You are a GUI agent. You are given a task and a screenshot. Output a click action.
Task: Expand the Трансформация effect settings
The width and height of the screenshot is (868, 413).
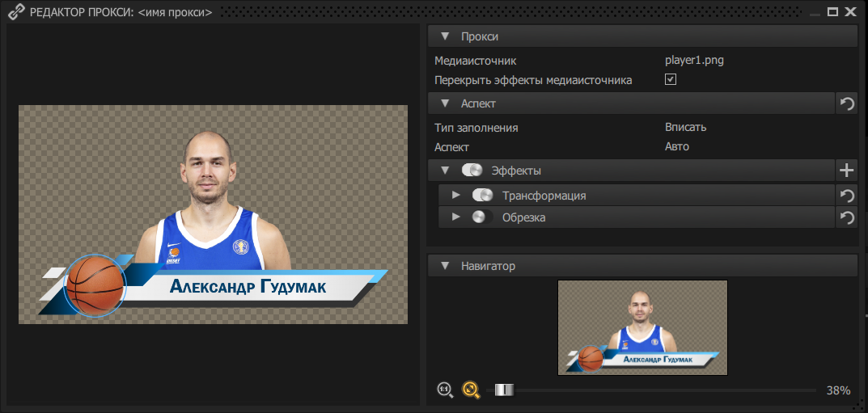[x=455, y=196]
